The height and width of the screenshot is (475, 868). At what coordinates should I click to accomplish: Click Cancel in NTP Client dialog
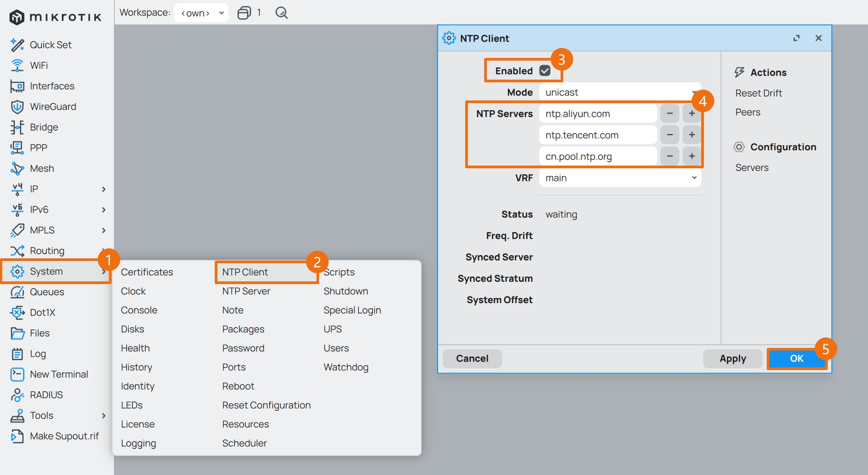pos(472,359)
